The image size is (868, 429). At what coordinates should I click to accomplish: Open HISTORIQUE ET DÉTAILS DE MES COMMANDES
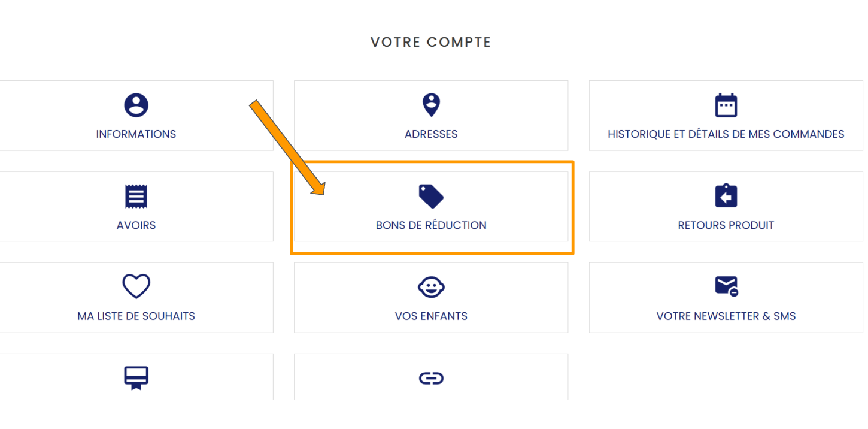726,134
